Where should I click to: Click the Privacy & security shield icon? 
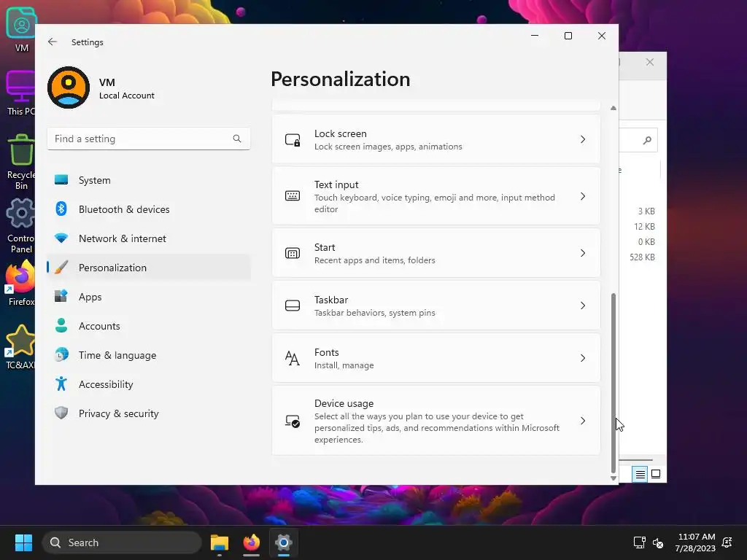61,413
